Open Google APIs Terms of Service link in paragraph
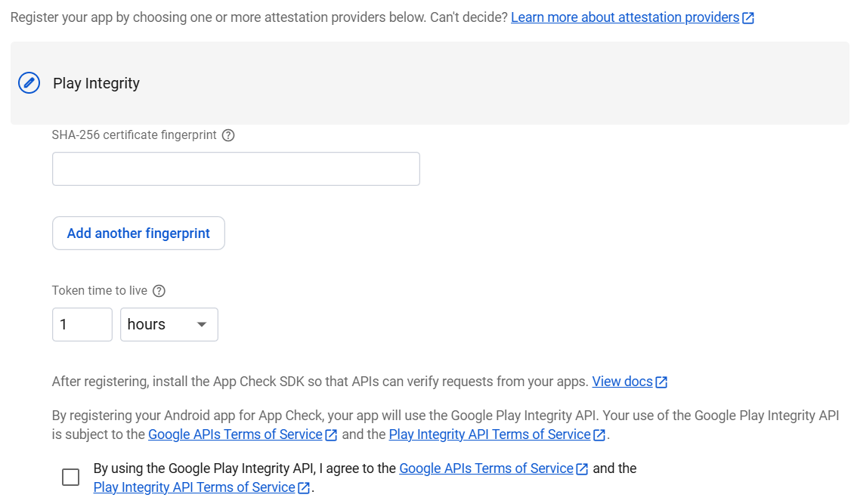The width and height of the screenshot is (854, 504). point(235,434)
